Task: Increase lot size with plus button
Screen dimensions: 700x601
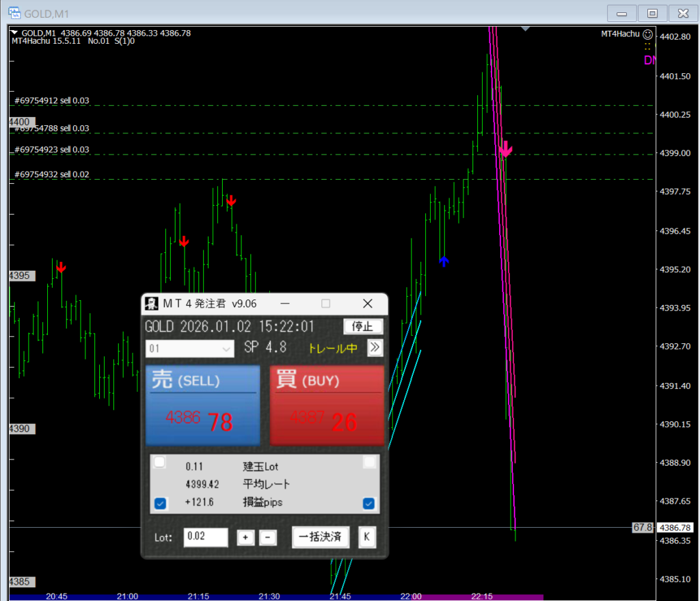Action: [x=245, y=537]
